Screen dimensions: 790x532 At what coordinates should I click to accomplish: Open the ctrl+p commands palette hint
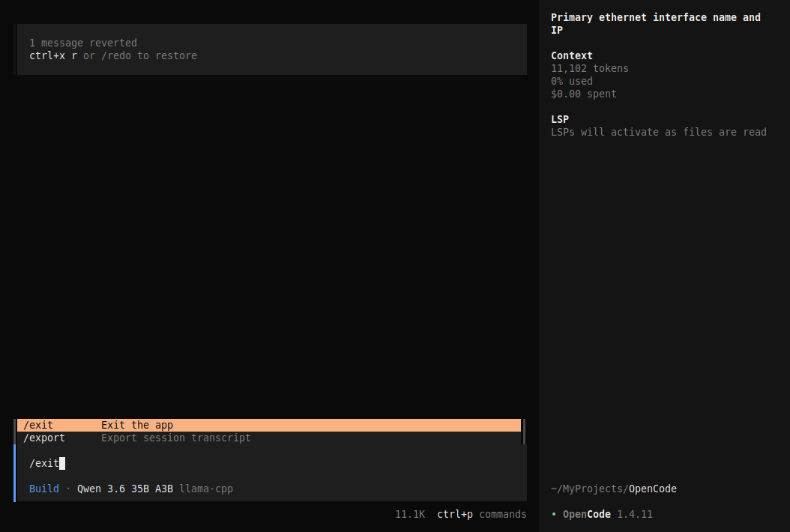click(481, 514)
